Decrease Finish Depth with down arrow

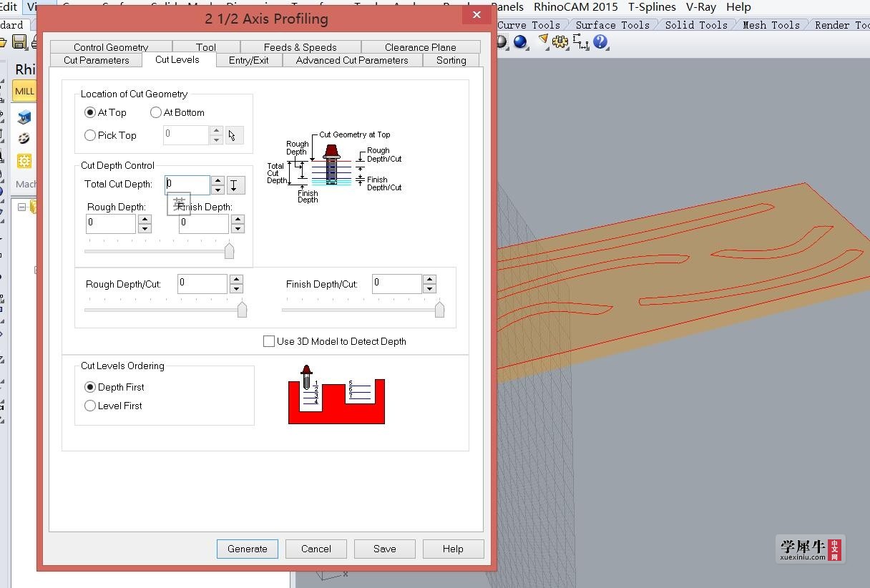(238, 229)
